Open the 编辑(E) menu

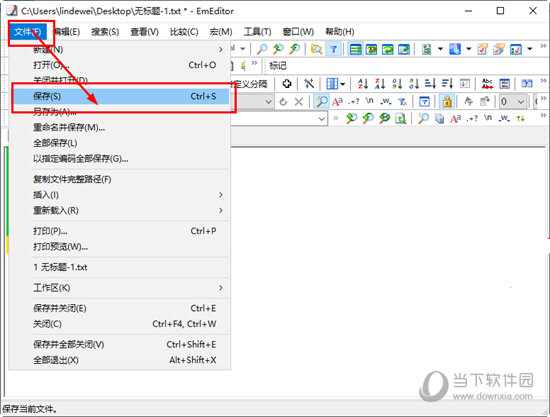coord(67,32)
